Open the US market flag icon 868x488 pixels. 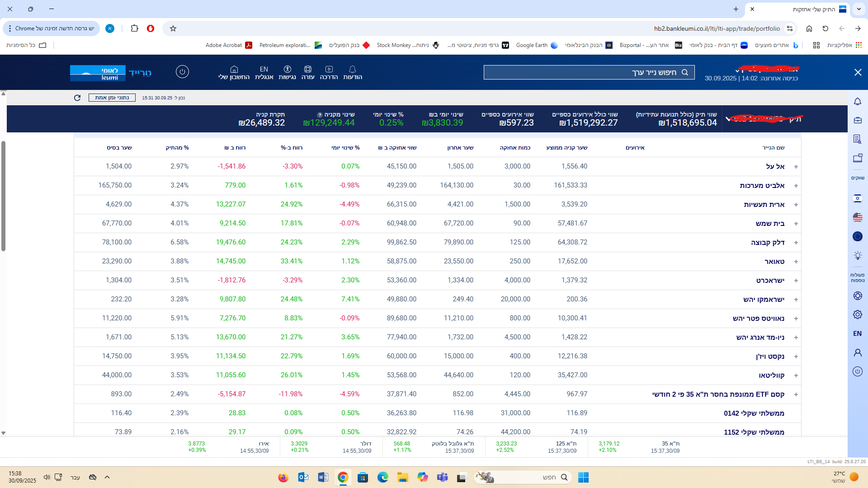(x=857, y=217)
